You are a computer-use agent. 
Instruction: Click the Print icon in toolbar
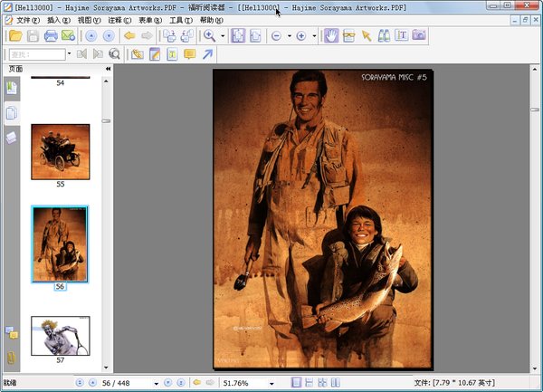pos(51,36)
